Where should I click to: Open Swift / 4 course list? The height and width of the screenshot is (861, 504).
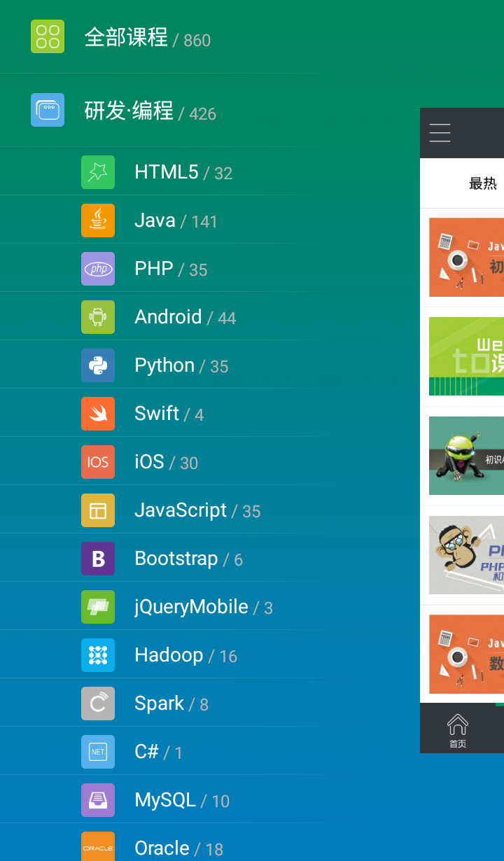click(x=169, y=414)
